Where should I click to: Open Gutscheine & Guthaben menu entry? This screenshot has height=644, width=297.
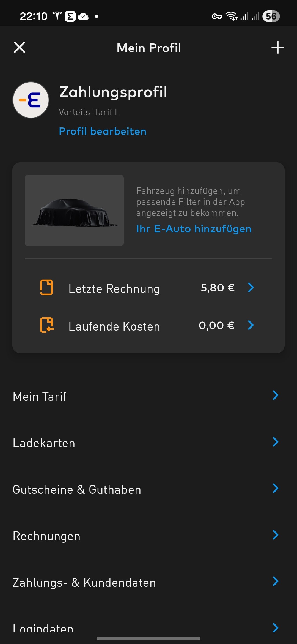(x=77, y=490)
